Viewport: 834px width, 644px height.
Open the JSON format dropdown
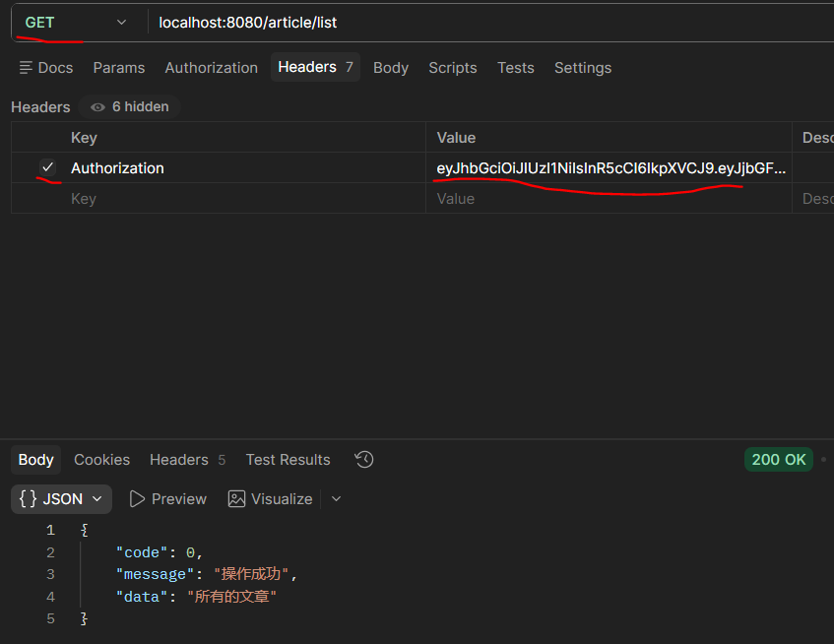pyautogui.click(x=61, y=499)
